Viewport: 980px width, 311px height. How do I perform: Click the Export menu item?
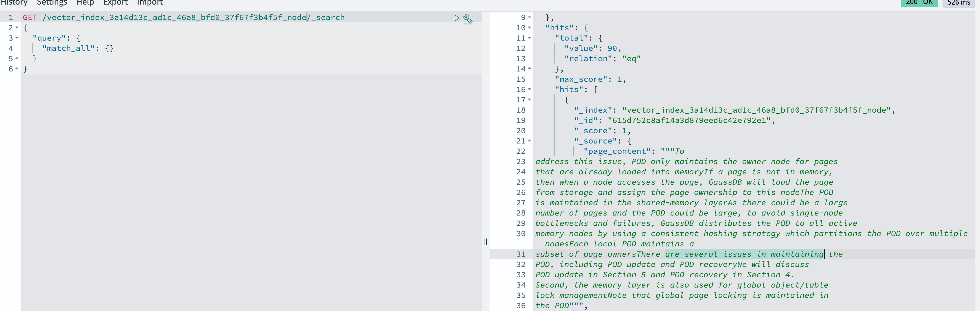pyautogui.click(x=115, y=3)
